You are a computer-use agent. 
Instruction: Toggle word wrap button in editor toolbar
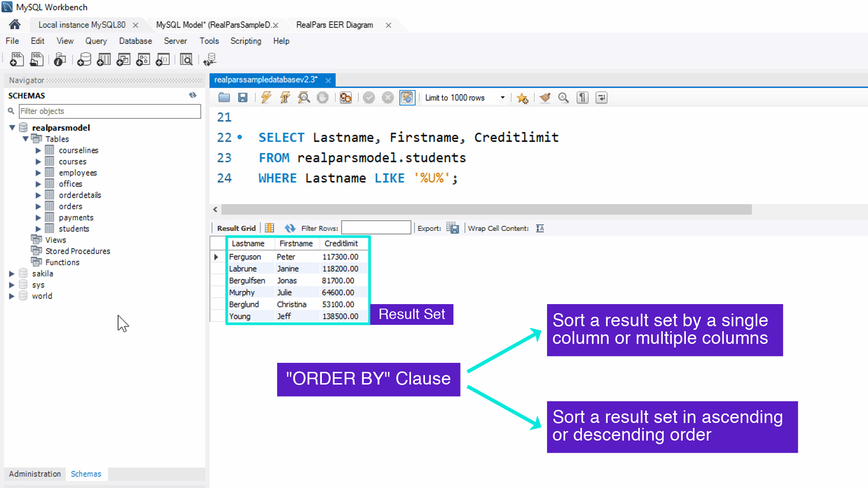coord(601,98)
